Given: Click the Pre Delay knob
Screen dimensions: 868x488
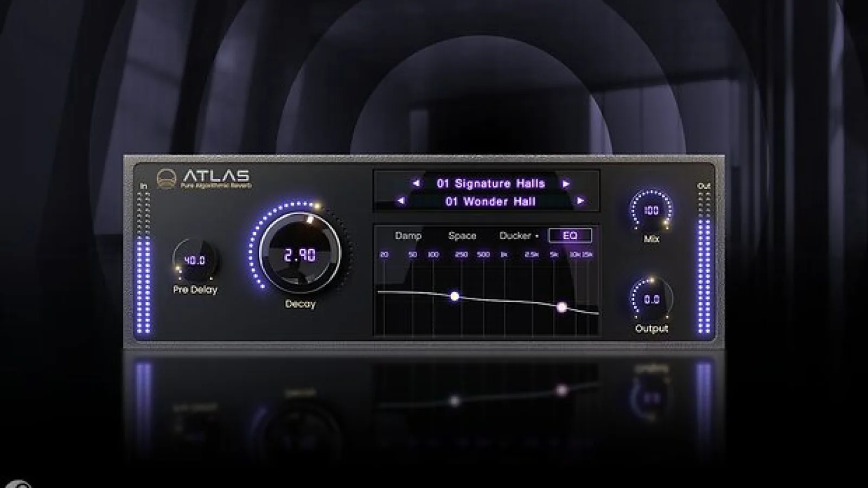Looking at the screenshot, I should [195, 260].
